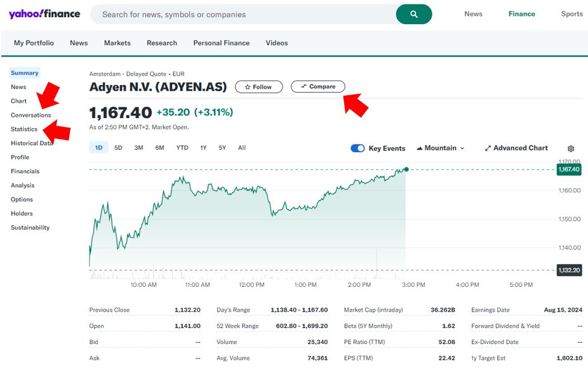Screen dimensions: 588x370
Task: Open Statistics in the sidebar
Action: [x=24, y=129]
